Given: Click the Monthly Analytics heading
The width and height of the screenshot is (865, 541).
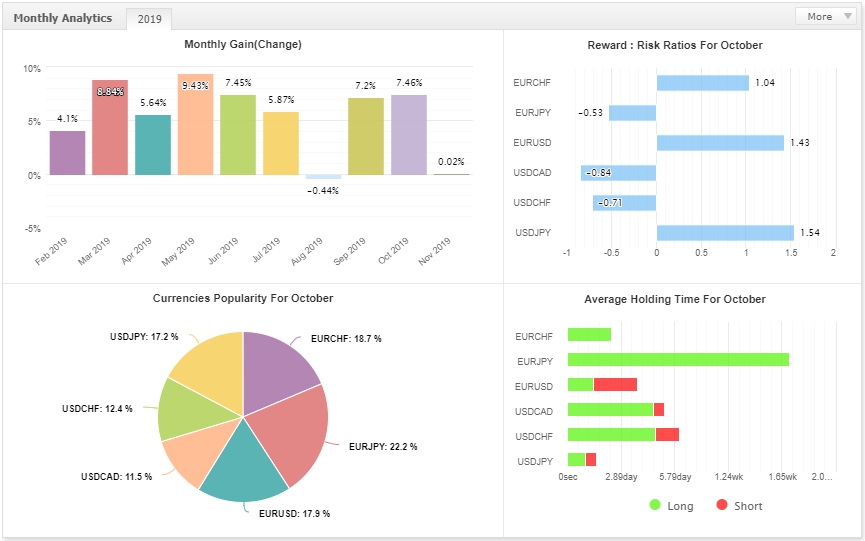Looking at the screenshot, I should (63, 18).
